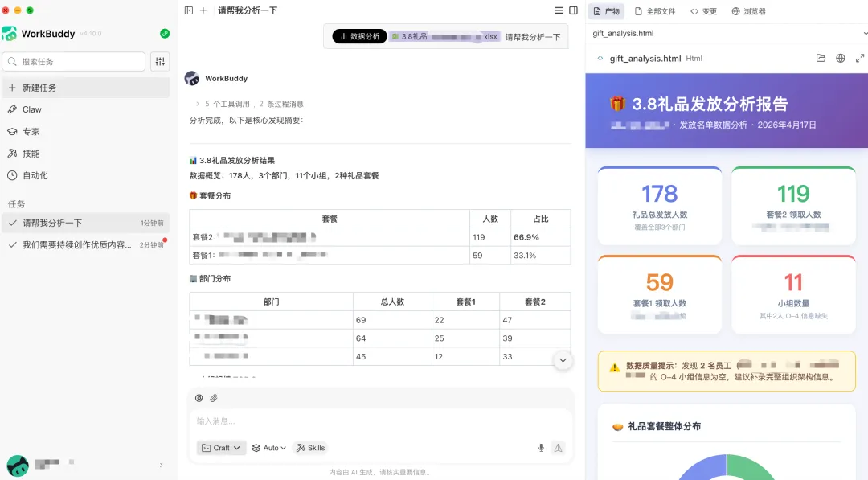Click the 11 小组数量 card
This screenshot has width=868, height=480.
pyautogui.click(x=793, y=294)
